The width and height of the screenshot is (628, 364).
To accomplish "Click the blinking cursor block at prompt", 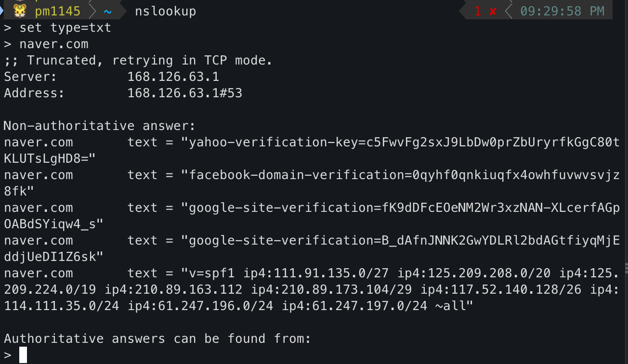I will [x=23, y=355].
